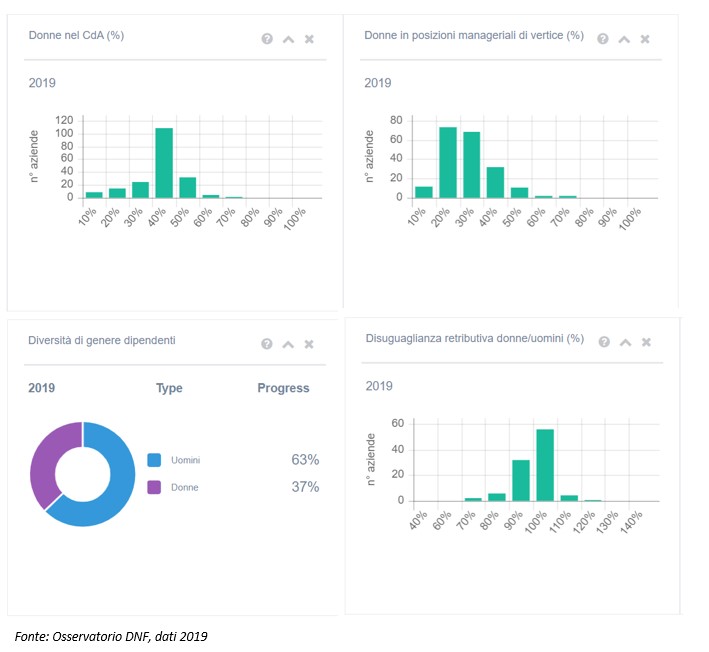Image resolution: width=709 pixels, height=652 pixels.
Task: Close the Diversità di genere dipendenti panel
Action: (x=309, y=344)
